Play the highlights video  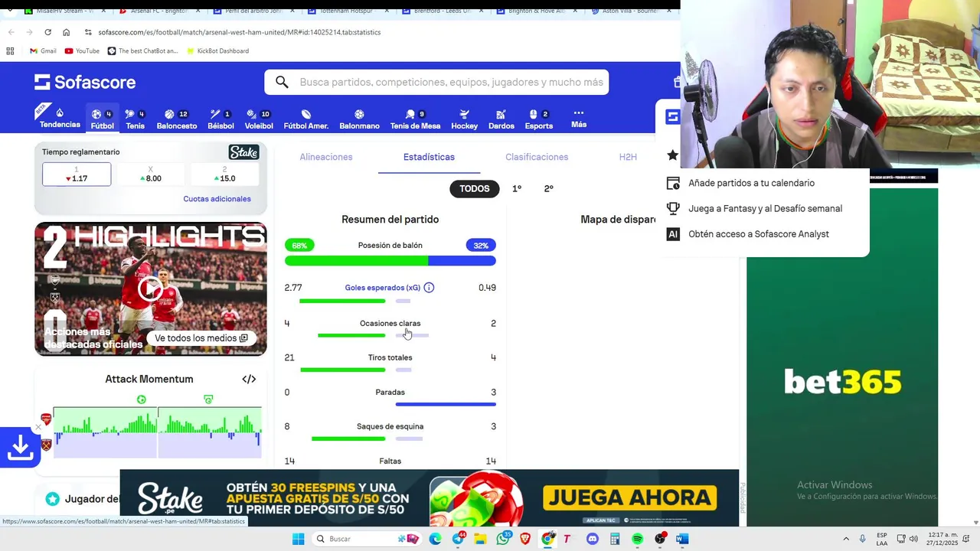[x=150, y=288]
